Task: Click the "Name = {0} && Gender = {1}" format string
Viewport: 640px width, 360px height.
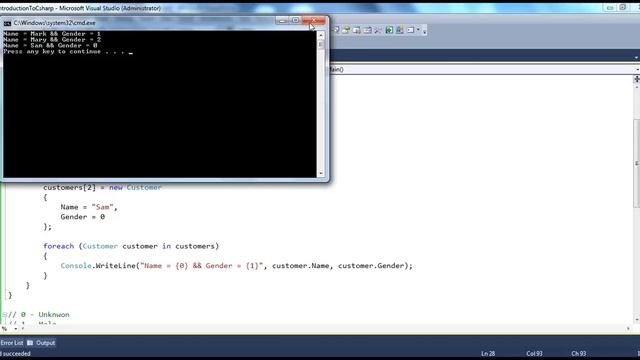Action: pyautogui.click(x=203, y=266)
